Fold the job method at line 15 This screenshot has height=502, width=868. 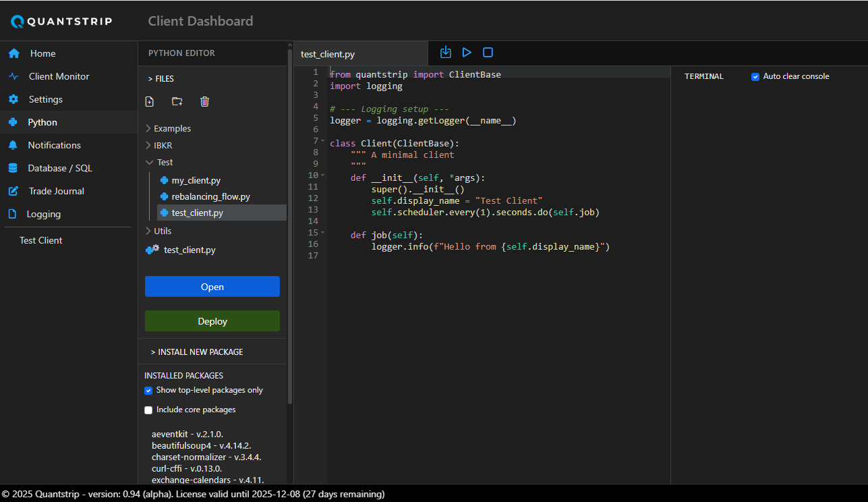click(x=322, y=232)
